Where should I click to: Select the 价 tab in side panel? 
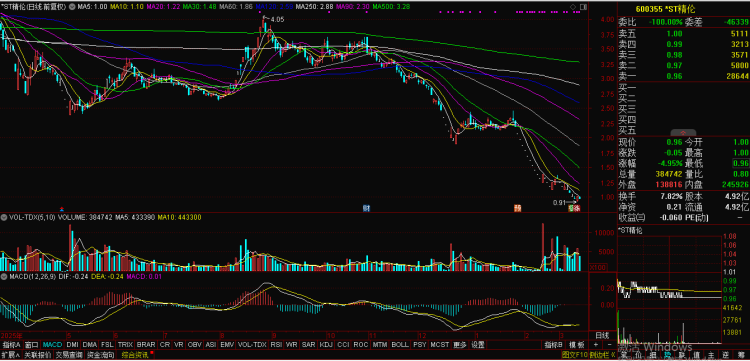(638, 355)
